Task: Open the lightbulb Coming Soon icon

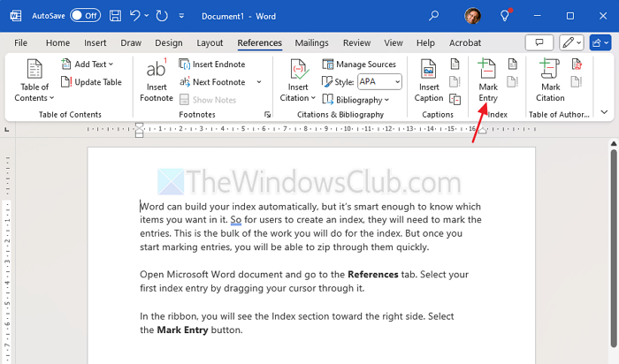Action: pos(505,16)
